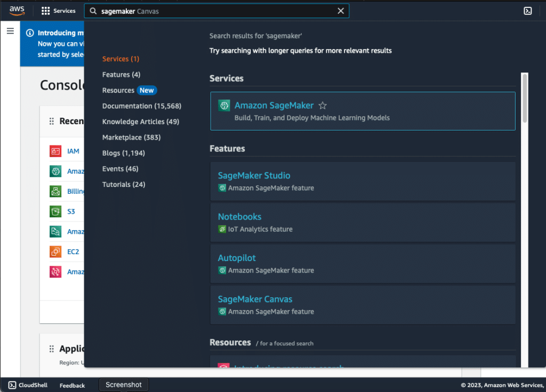Open the EC2 link in recently visited
Viewport: 546px width, 392px height.
pos(73,252)
